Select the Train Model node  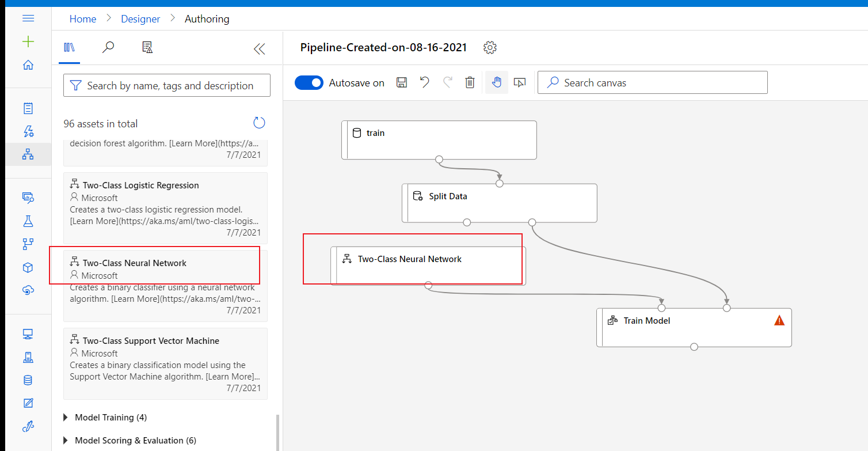point(694,327)
